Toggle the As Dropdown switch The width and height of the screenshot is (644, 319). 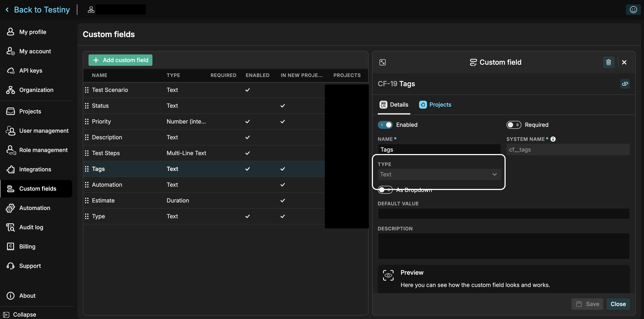click(385, 190)
